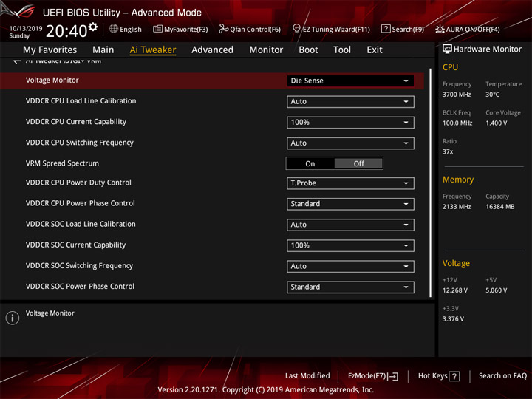Click the +5V reading 5.060 V
The height and width of the screenshot is (399, 532).
496,290
